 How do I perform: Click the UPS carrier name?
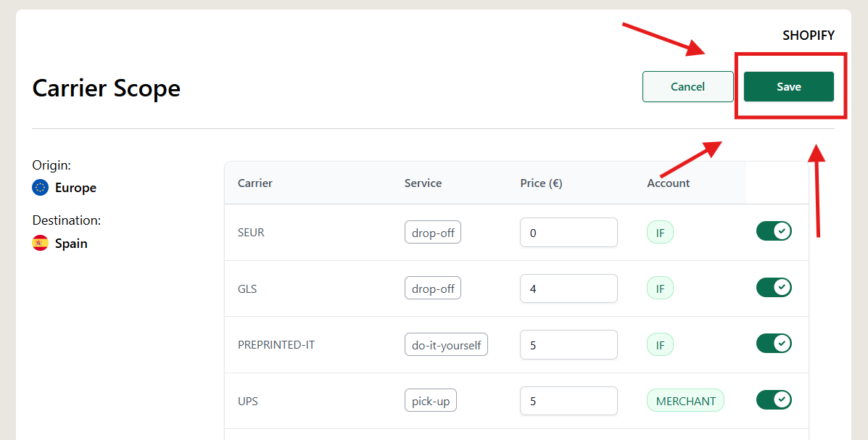coord(247,401)
